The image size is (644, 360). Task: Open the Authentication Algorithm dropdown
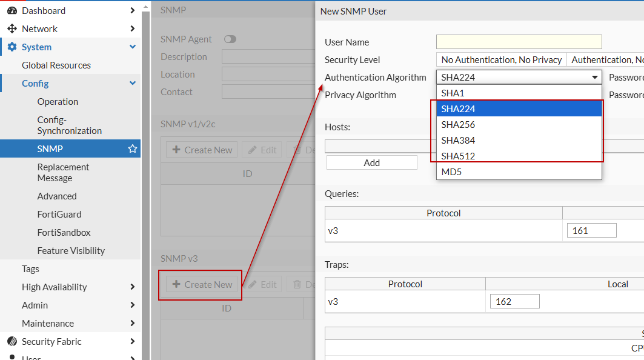pos(519,77)
